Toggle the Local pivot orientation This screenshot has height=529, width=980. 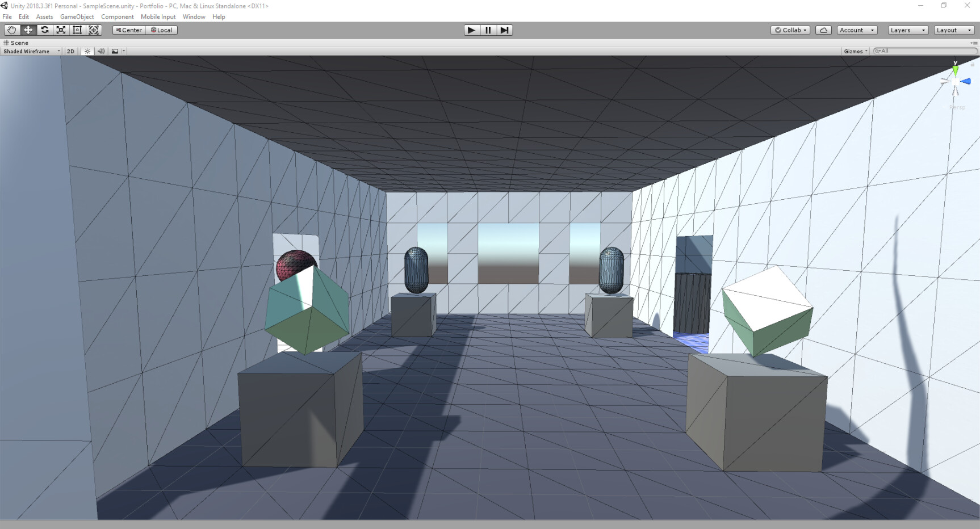tap(161, 30)
